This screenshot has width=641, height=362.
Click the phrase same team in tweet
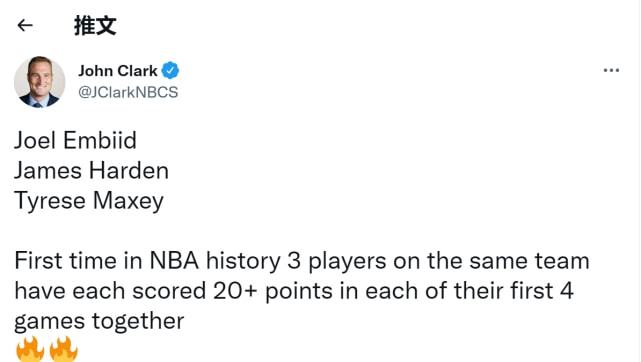point(529,261)
